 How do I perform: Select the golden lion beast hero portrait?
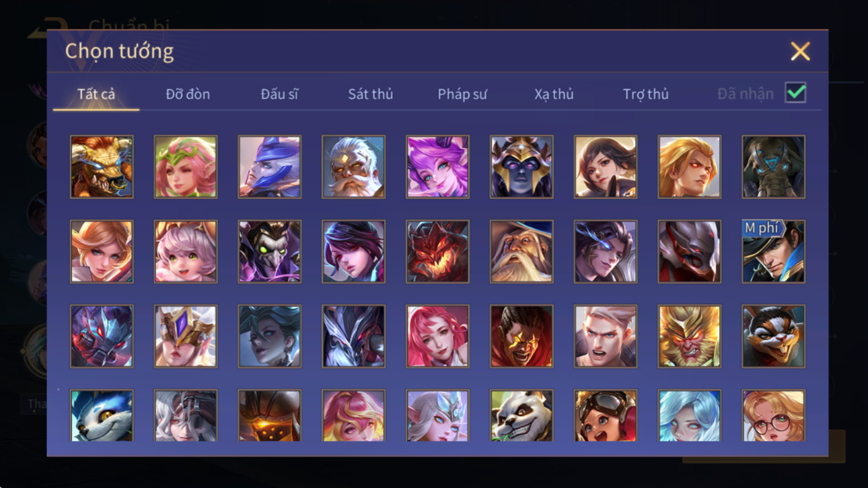(x=102, y=167)
